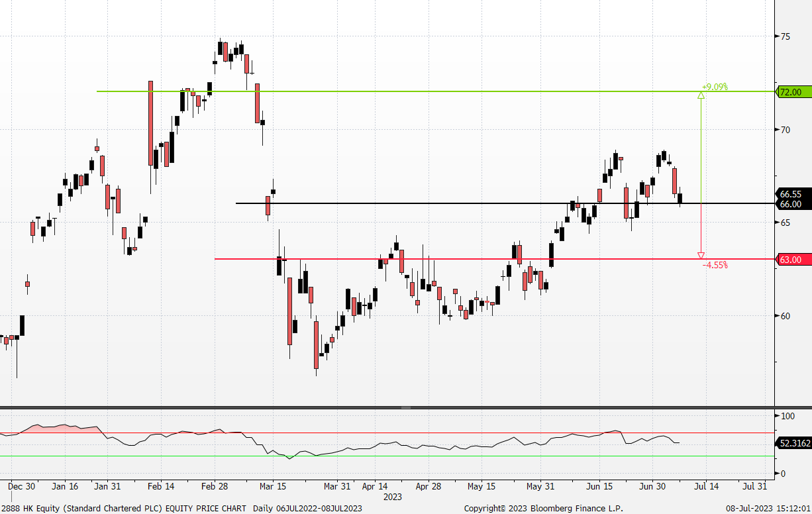The image size is (812, 514).
Task: Click the 100 label on RSI axis
Action: 787,416
